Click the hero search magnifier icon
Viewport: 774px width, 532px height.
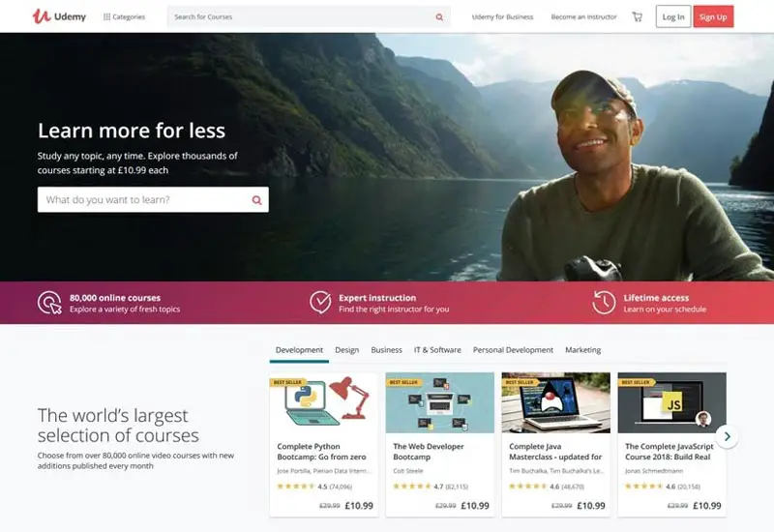(x=256, y=200)
